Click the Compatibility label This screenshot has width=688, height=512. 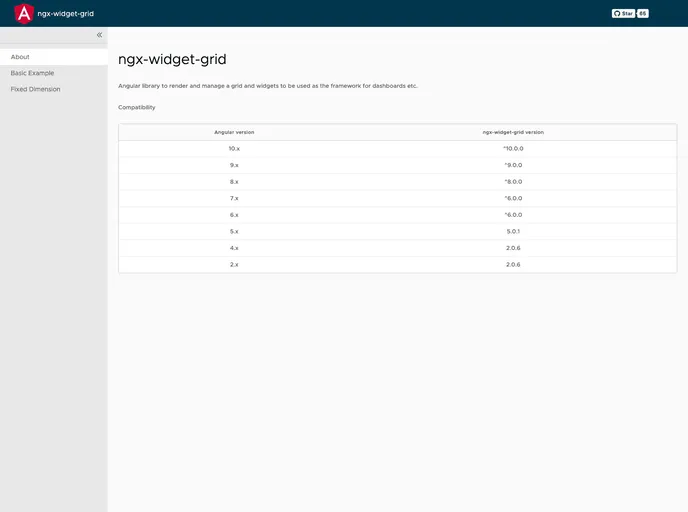[136, 107]
